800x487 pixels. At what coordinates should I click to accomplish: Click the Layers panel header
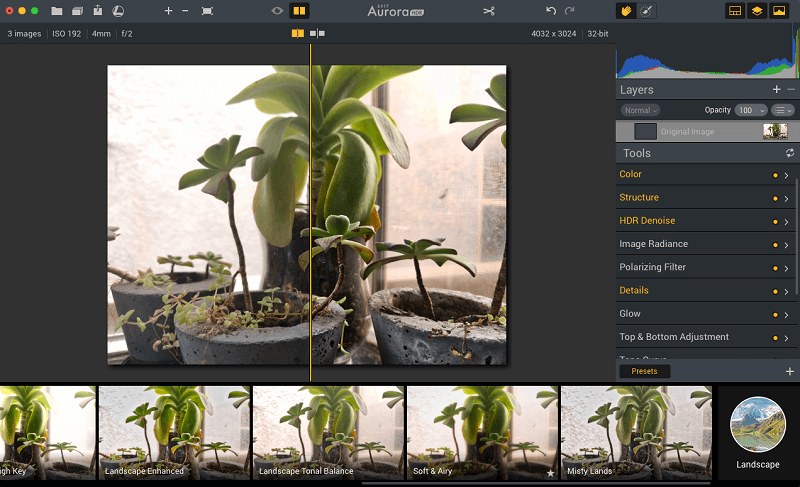707,90
